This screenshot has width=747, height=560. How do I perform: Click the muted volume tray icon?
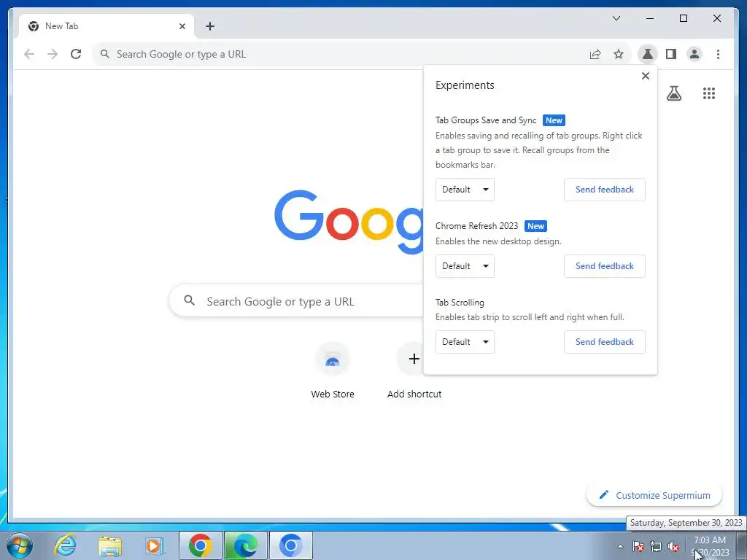[x=673, y=546]
